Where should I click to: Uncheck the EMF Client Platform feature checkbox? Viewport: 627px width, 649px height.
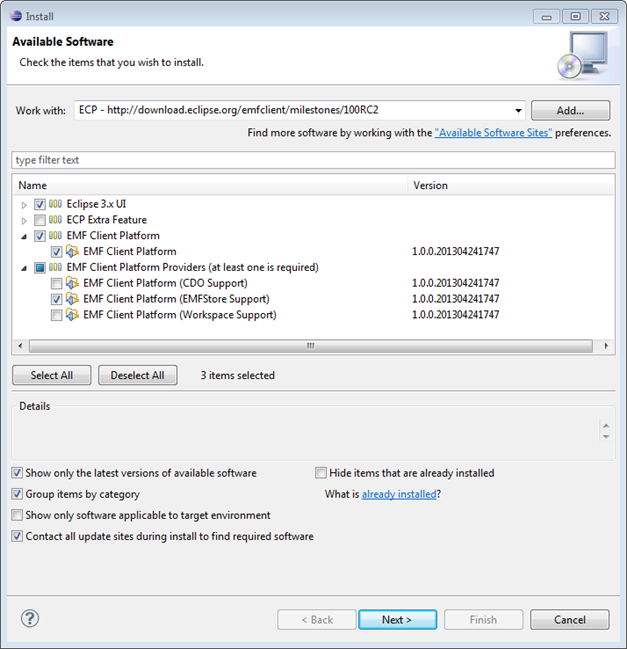56,252
